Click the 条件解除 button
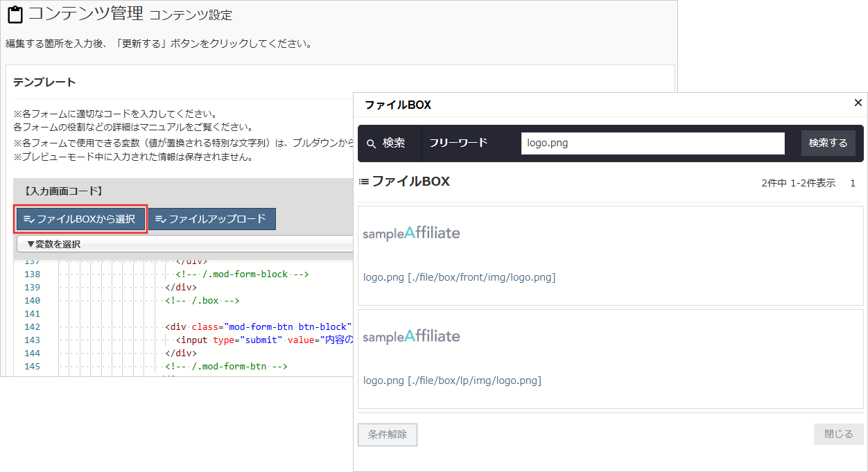 point(387,435)
